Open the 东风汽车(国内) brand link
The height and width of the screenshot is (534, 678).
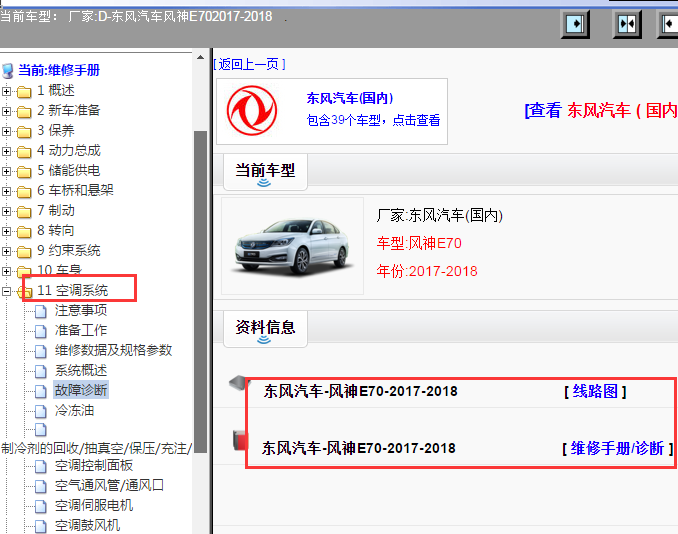(x=350, y=98)
